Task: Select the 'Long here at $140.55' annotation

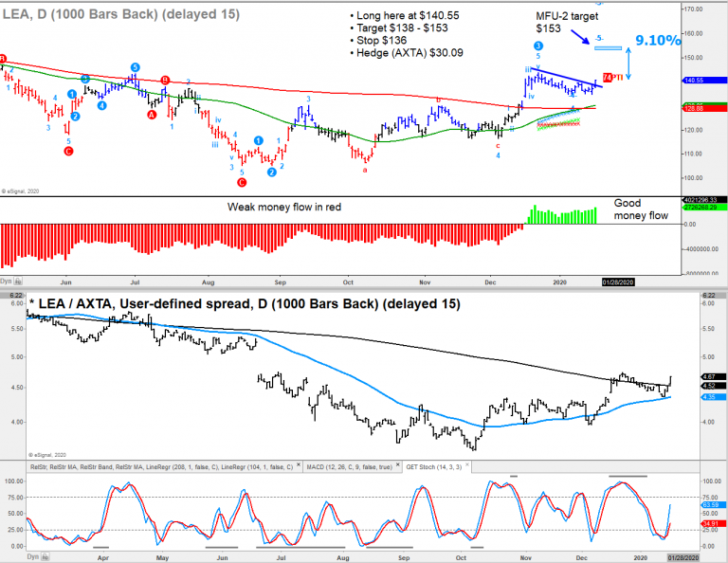Action: pyautogui.click(x=405, y=15)
